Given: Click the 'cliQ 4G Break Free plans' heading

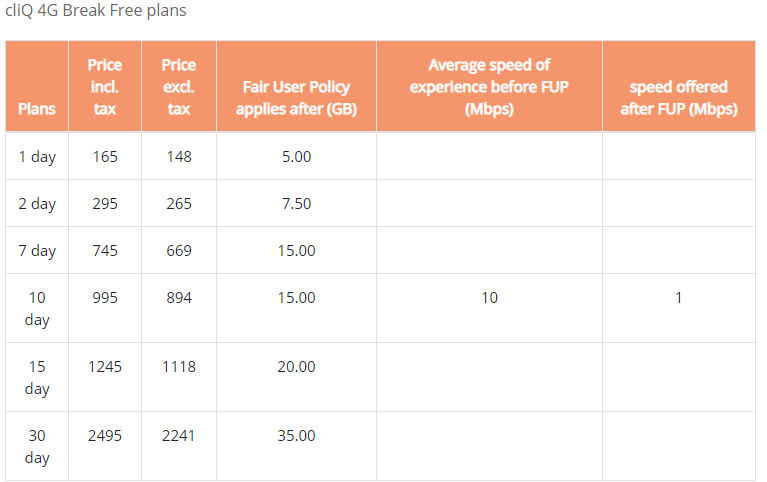Looking at the screenshot, I should pos(96,10).
